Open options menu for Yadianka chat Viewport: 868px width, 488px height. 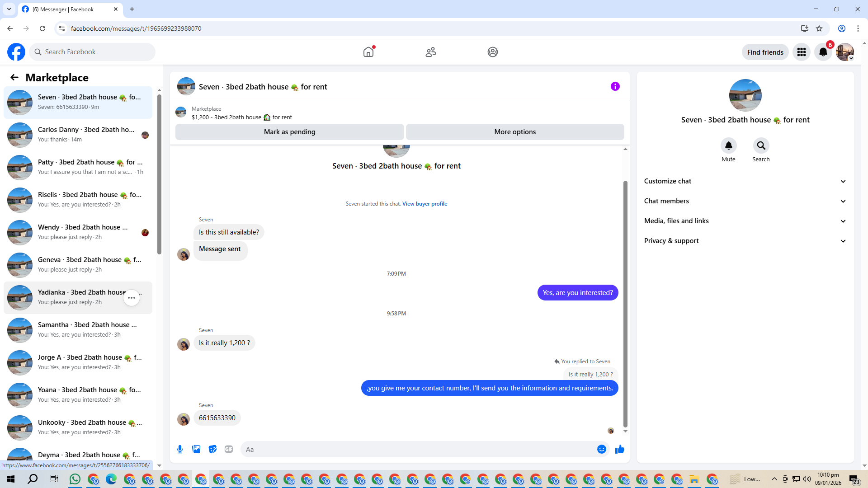pyautogui.click(x=132, y=298)
